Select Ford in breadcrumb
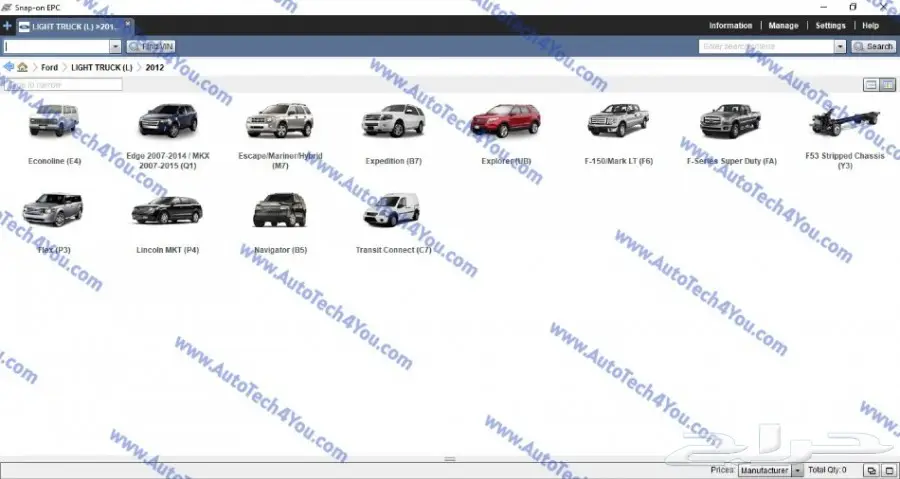This screenshot has height=479, width=900. click(x=49, y=68)
